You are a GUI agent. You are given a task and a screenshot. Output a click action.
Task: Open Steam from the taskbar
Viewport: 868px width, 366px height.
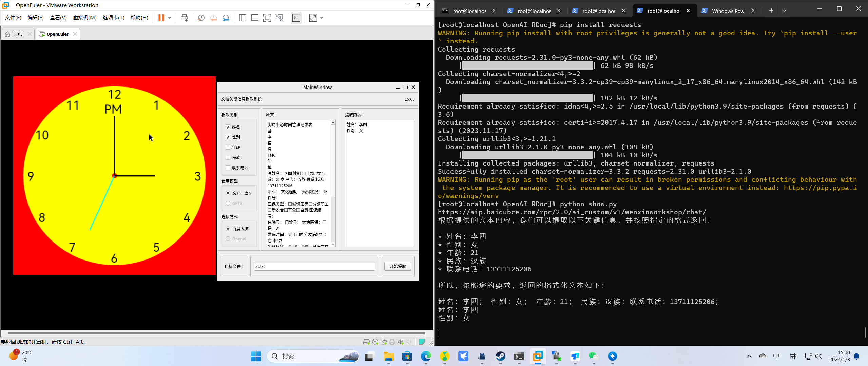(501, 356)
